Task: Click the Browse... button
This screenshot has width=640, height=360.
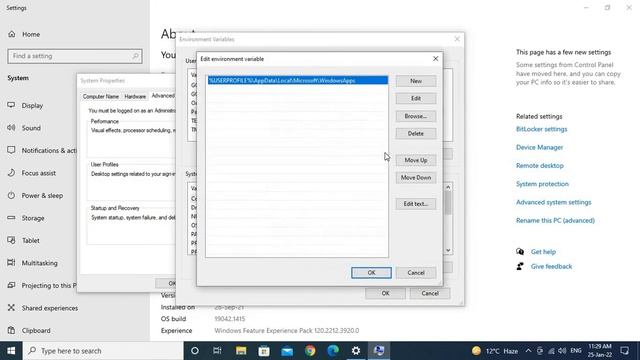Action: tap(416, 116)
